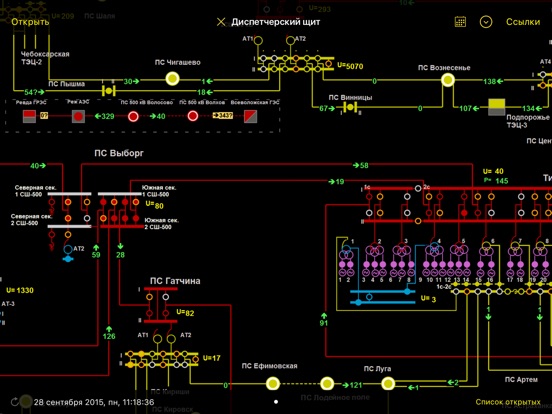Select the Рем АЭС station icon
Image resolution: width=552 pixels, height=414 pixels.
tap(78, 116)
